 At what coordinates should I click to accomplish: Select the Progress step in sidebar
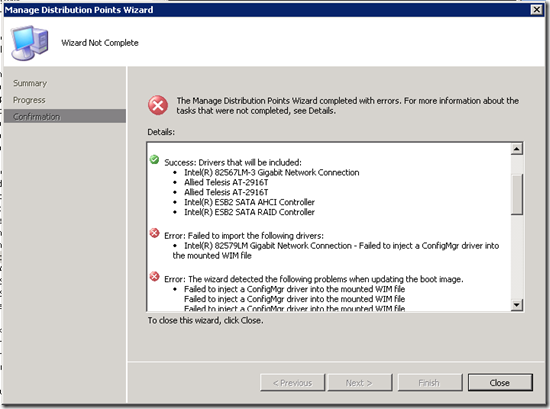click(29, 100)
